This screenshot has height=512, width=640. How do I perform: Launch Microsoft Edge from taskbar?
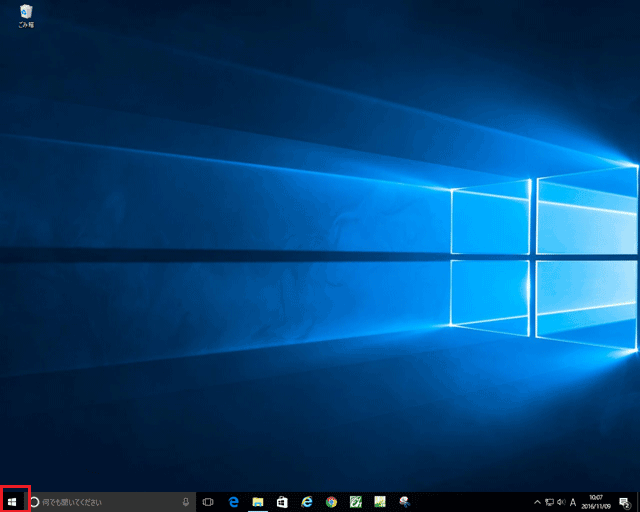click(x=233, y=502)
